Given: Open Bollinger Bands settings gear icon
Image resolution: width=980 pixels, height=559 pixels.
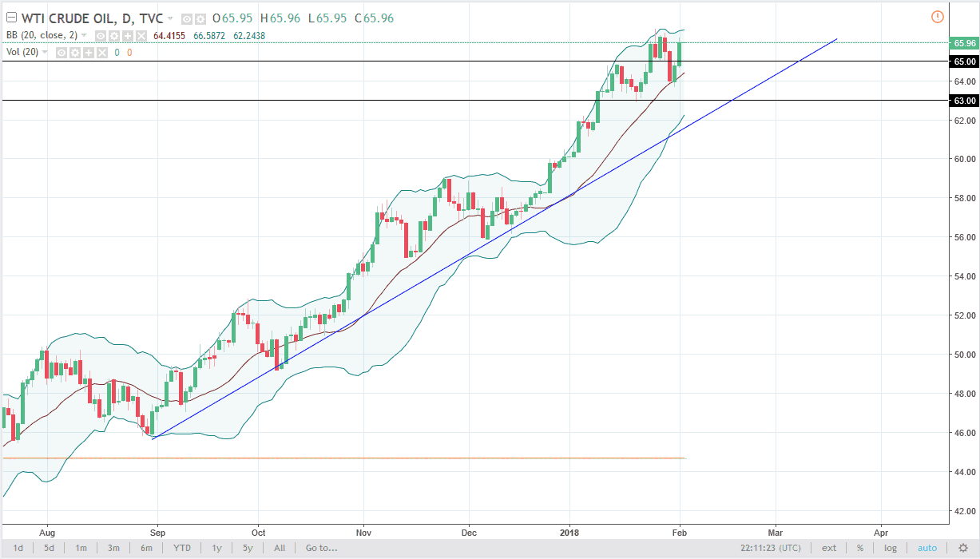Looking at the screenshot, I should pyautogui.click(x=114, y=36).
